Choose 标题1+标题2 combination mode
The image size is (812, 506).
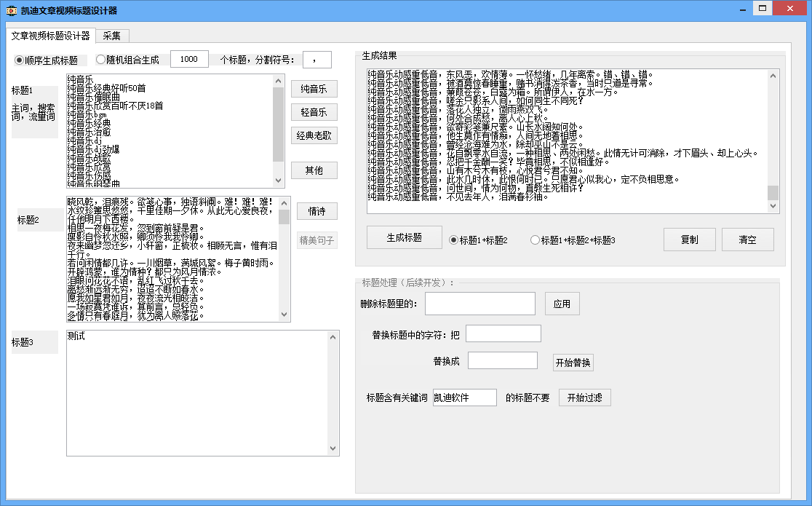click(x=478, y=240)
